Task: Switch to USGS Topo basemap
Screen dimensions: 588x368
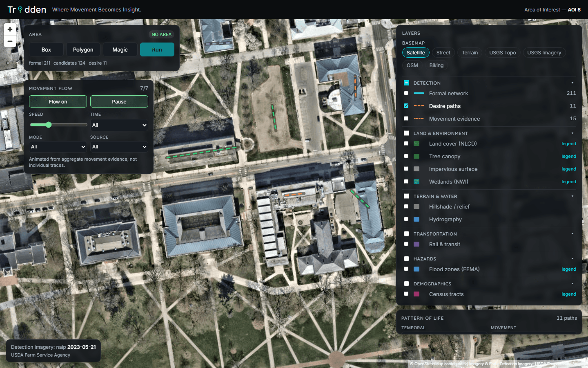Action: tap(502, 53)
